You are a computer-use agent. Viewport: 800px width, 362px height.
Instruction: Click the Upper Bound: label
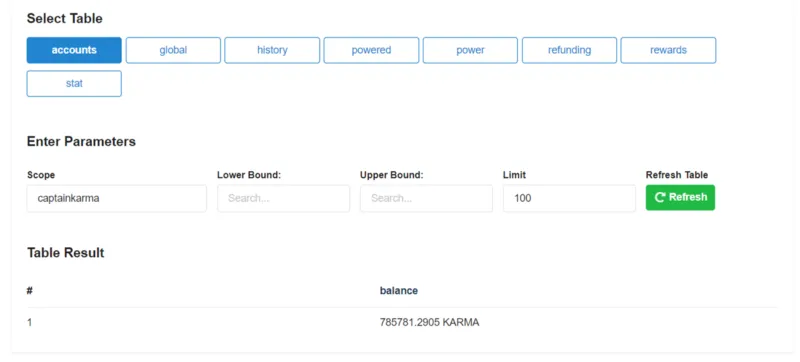coord(392,175)
